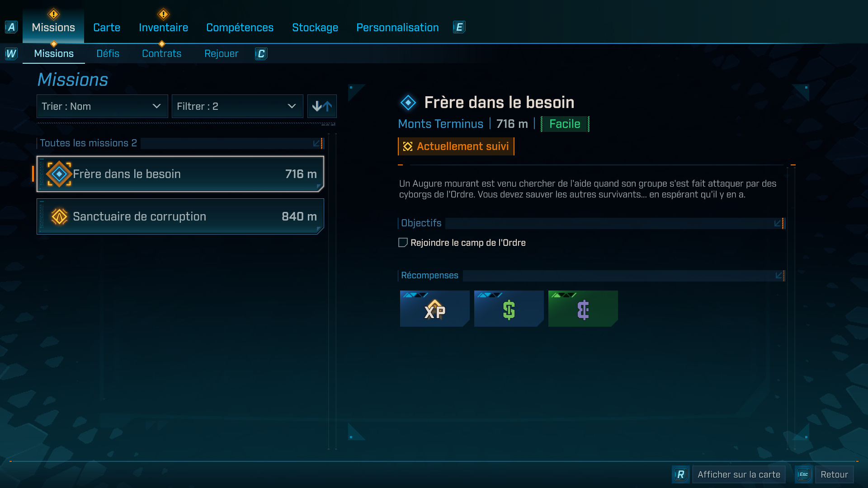Open the Contrats sub-tab
Image resolution: width=868 pixels, height=488 pixels.
click(x=161, y=53)
